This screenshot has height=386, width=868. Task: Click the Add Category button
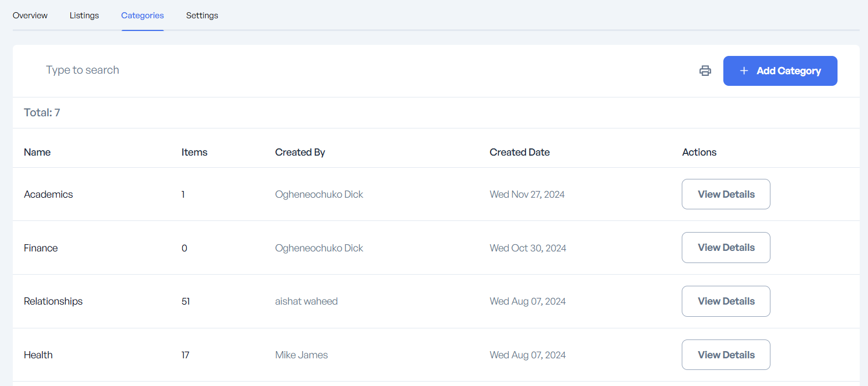(780, 71)
